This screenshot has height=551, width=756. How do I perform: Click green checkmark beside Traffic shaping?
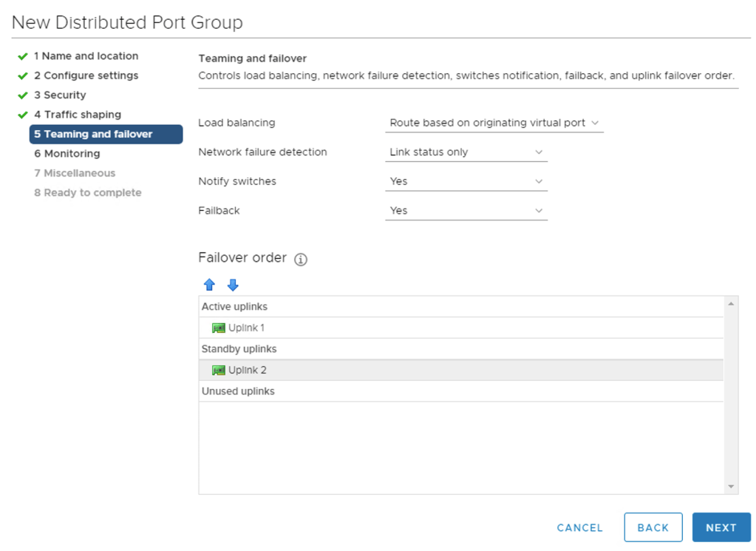[23, 115]
